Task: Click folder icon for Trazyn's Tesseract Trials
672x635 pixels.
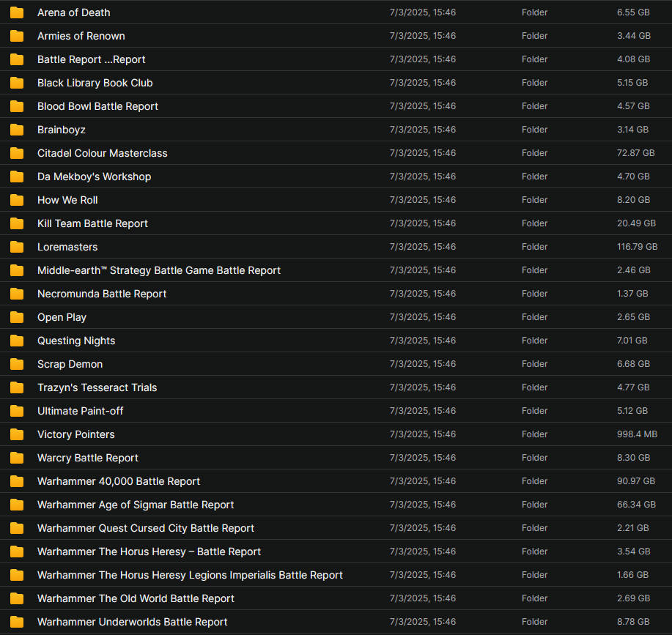Action: 17,387
